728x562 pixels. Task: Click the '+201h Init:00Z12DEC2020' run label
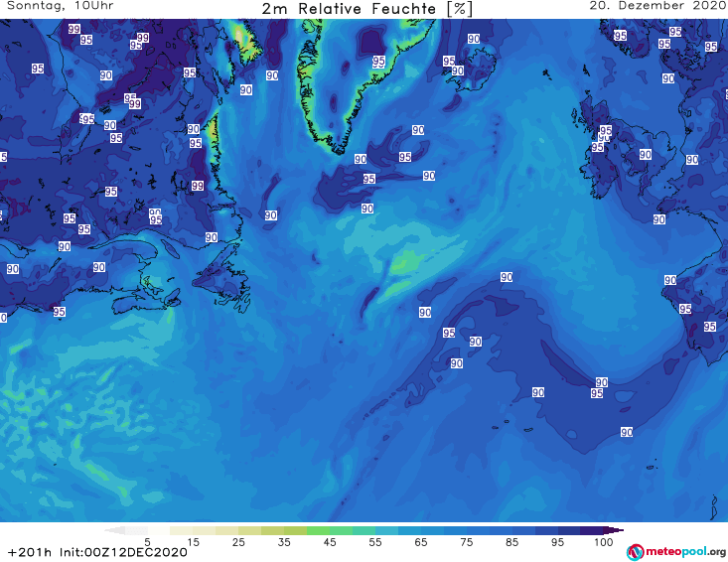[97, 552]
